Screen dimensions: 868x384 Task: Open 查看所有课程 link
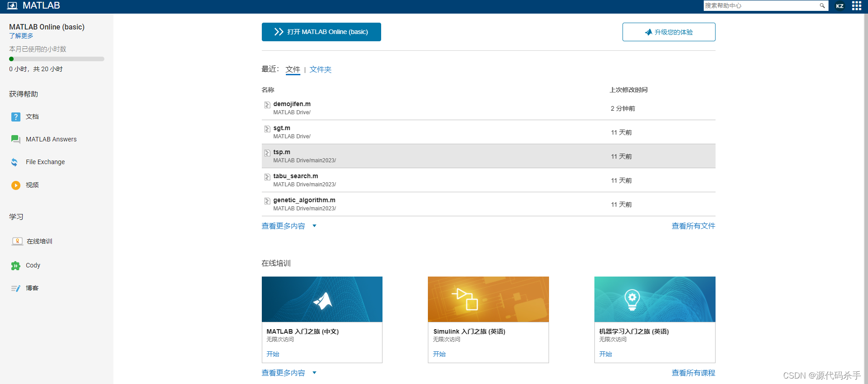(693, 373)
